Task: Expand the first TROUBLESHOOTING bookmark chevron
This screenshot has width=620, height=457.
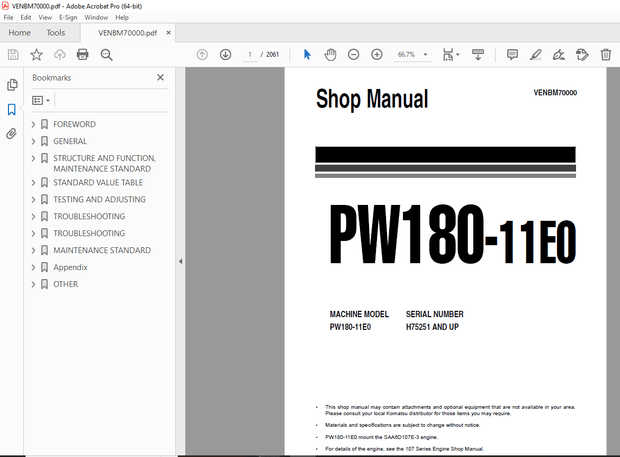Action: tap(34, 217)
